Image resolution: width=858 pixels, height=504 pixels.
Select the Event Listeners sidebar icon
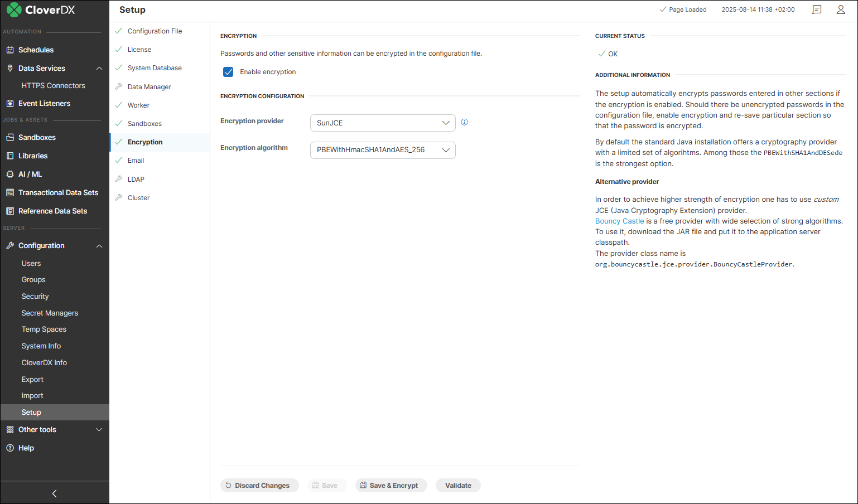(x=11, y=103)
